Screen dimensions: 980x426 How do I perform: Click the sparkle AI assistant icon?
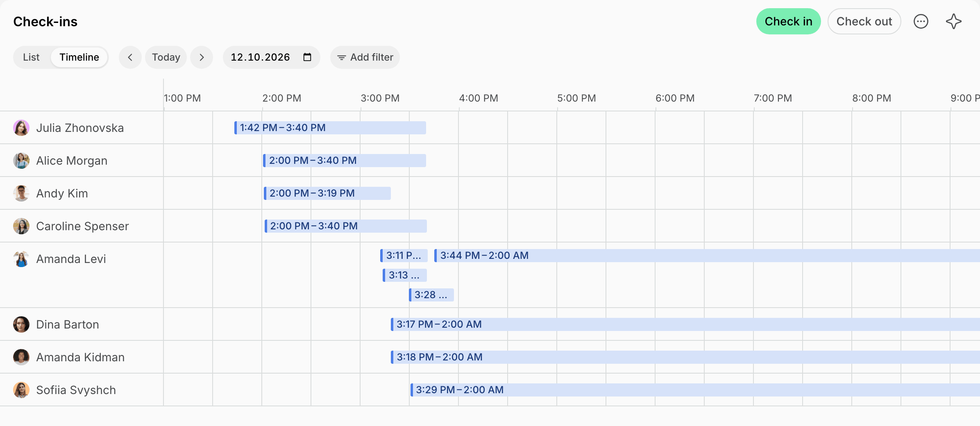click(954, 21)
